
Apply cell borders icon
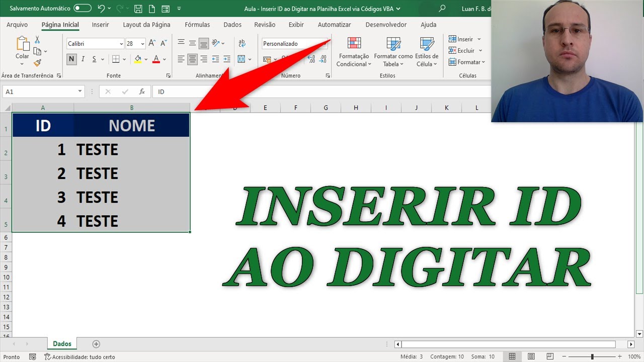point(116,59)
